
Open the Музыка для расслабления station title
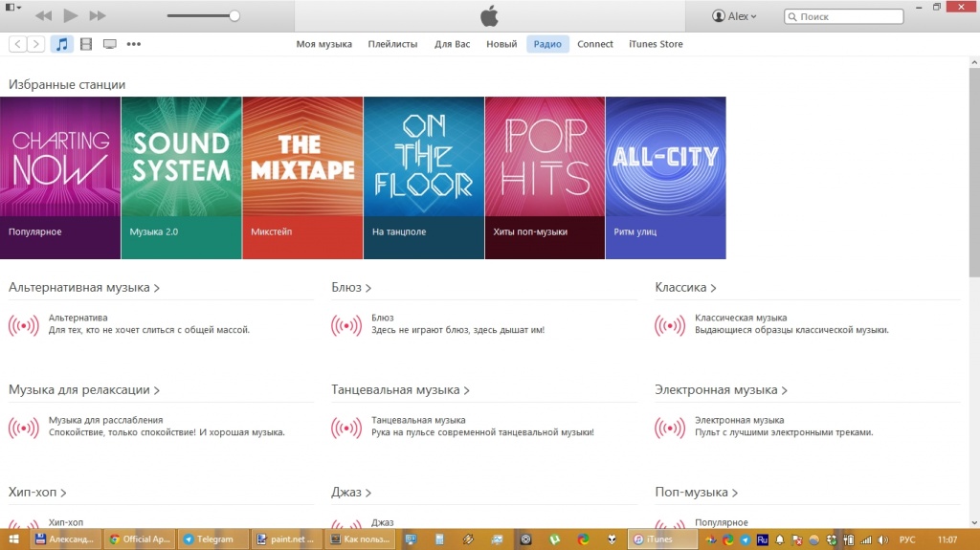[105, 420]
